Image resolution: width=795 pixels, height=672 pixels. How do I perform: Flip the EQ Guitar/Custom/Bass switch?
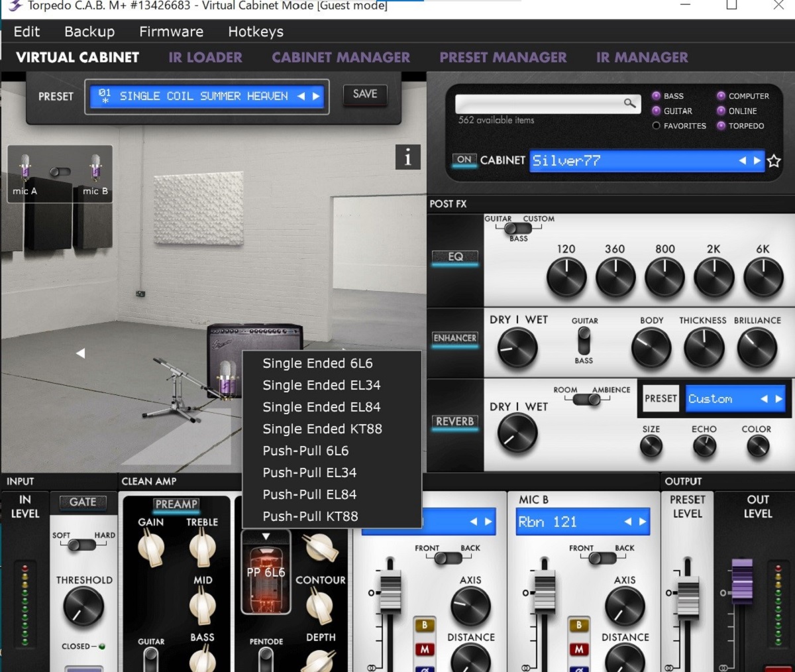[x=519, y=228]
